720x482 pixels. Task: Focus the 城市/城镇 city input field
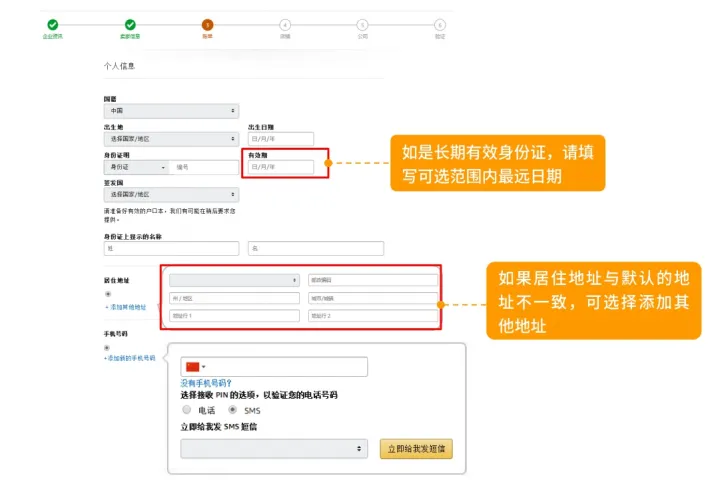tap(373, 298)
